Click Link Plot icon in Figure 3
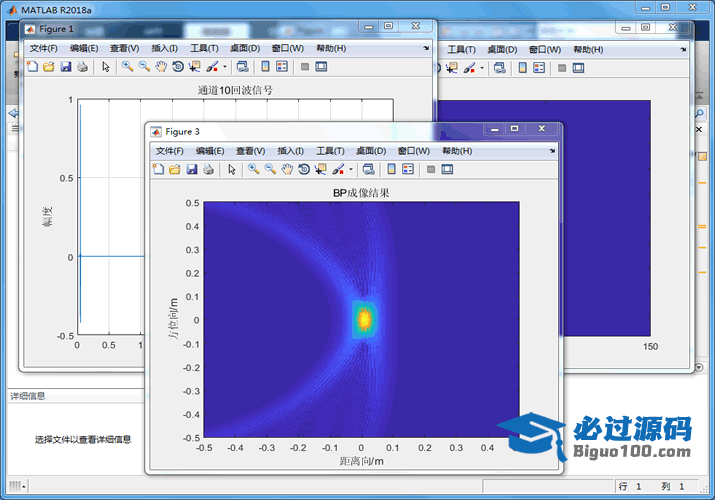 click(368, 170)
